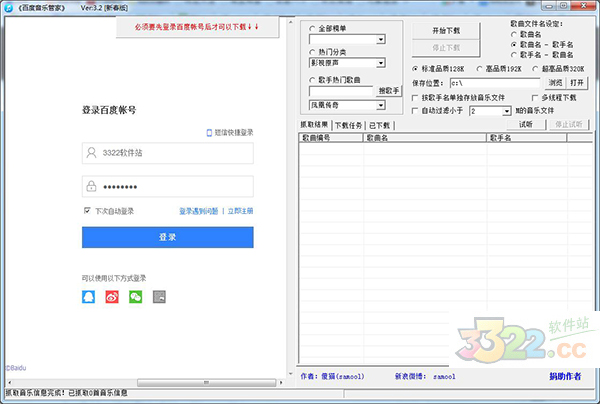Click the horizontal scrollbar thumb in login pane
Viewport: 600px width, 404px height.
click(x=206, y=383)
